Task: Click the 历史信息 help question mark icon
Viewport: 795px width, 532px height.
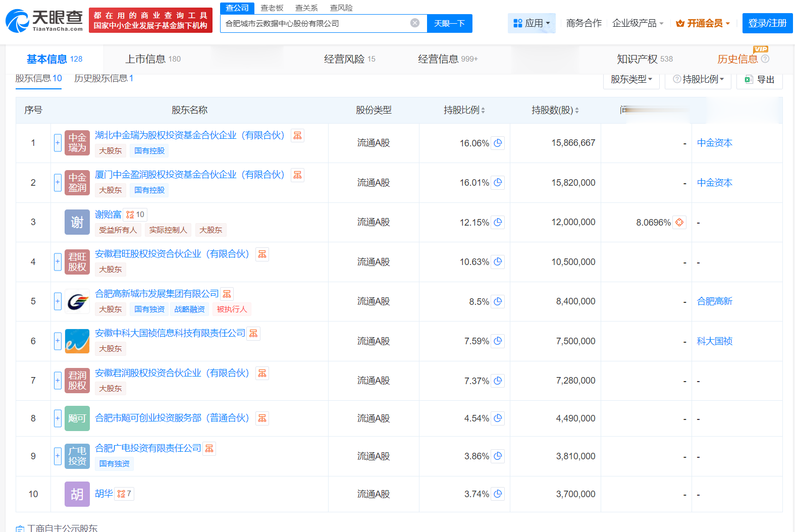Action: click(765, 59)
